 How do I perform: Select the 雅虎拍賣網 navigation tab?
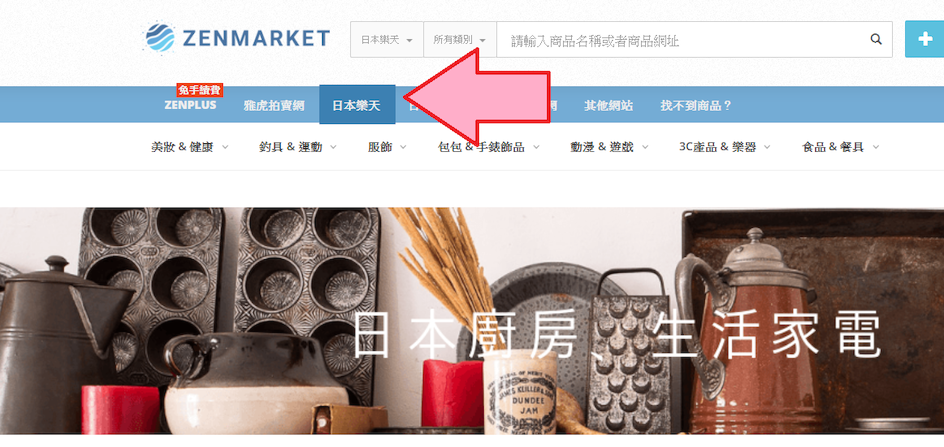274,105
